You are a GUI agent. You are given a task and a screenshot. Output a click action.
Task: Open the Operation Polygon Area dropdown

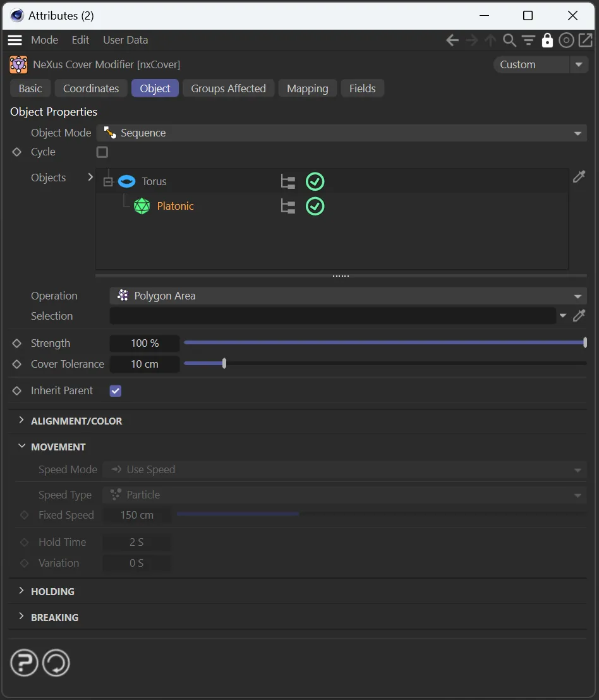(348, 296)
